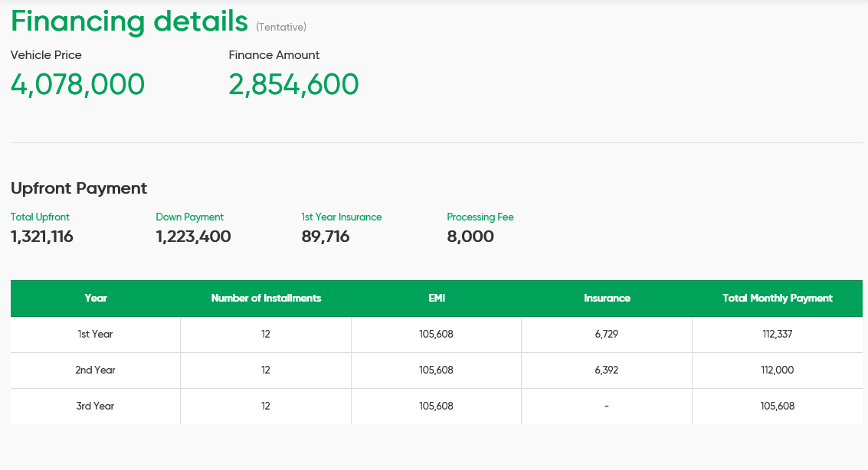Select the Number of Installments header
This screenshot has height=470, width=868.
pyautogui.click(x=265, y=299)
